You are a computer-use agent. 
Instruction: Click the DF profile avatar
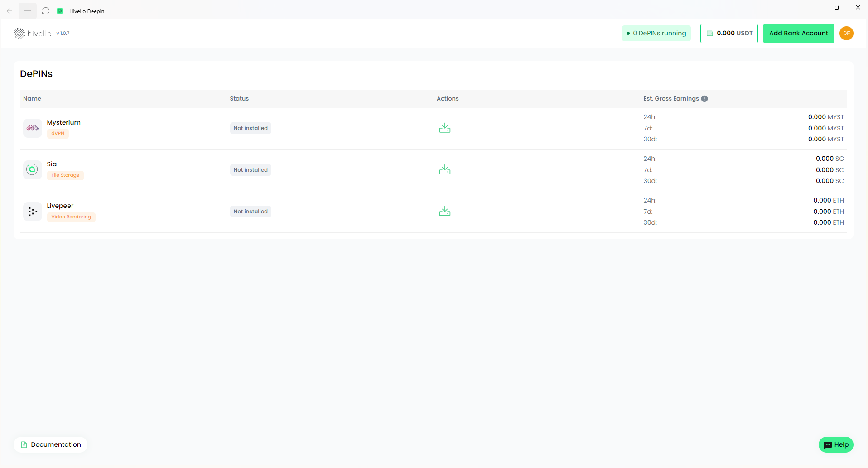point(846,33)
